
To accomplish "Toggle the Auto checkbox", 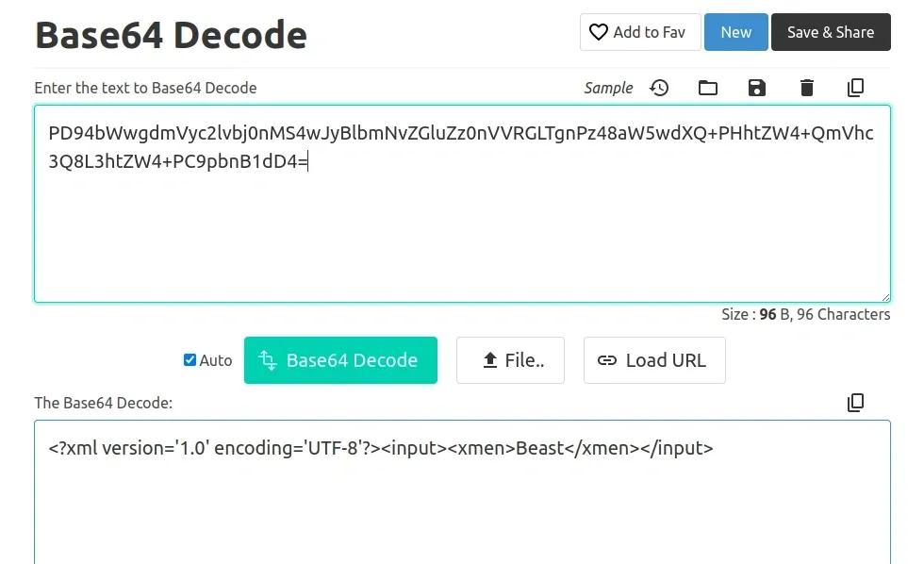I will (190, 360).
